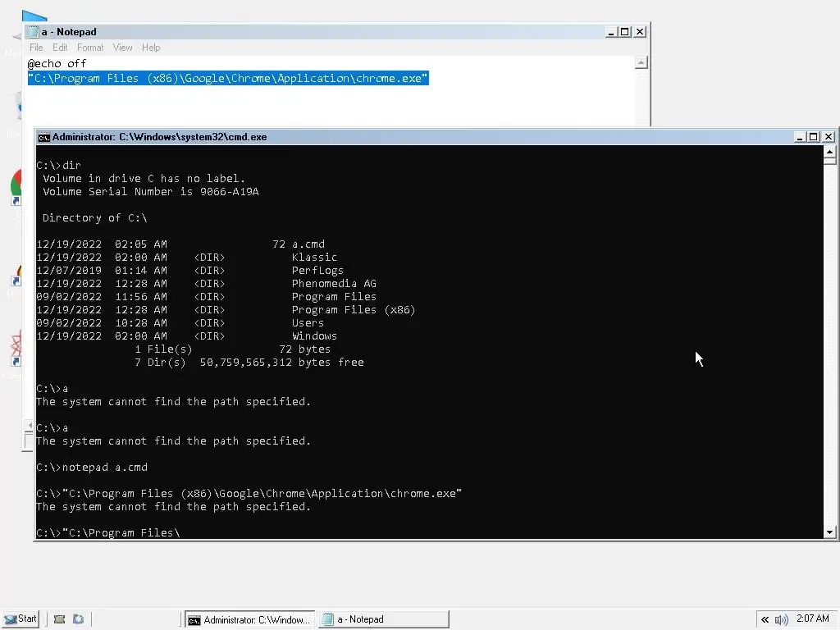Click the cmd window scroll down arrow
Image resolution: width=840 pixels, height=630 pixels.
[x=830, y=532]
